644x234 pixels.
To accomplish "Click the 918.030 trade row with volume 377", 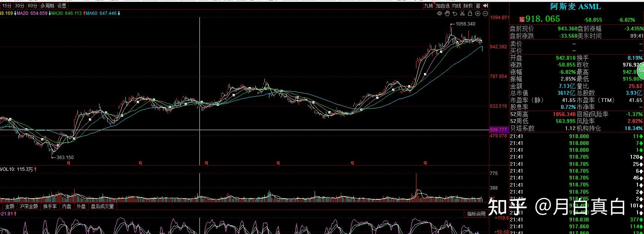I will click(x=577, y=220).
